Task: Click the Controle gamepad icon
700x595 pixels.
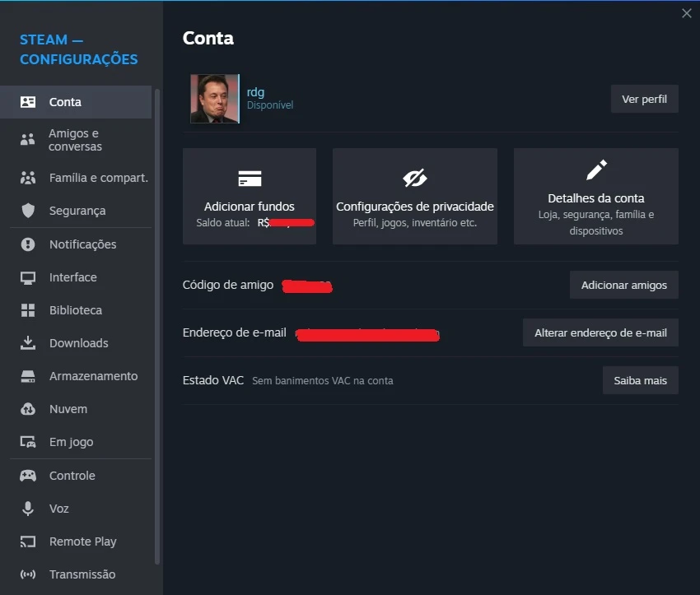Action: [x=28, y=476]
